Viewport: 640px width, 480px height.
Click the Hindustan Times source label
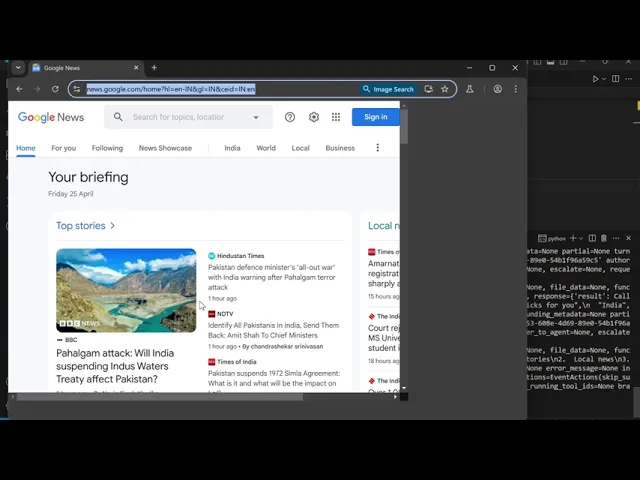(240, 256)
